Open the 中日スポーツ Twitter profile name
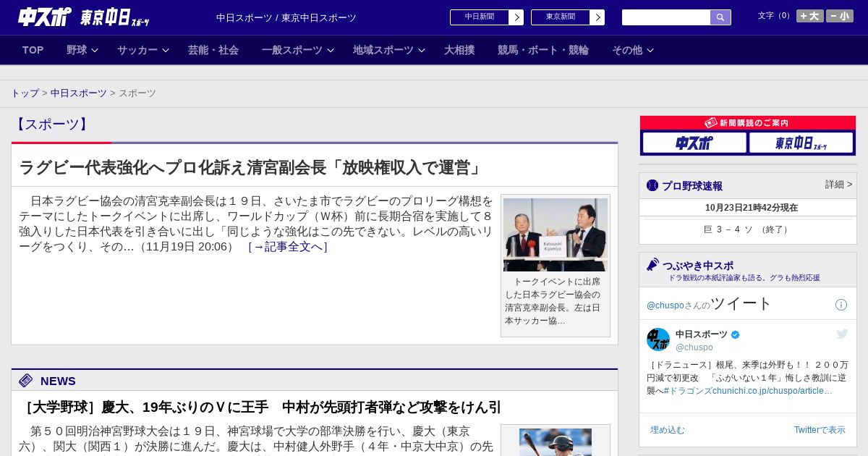 702,334
